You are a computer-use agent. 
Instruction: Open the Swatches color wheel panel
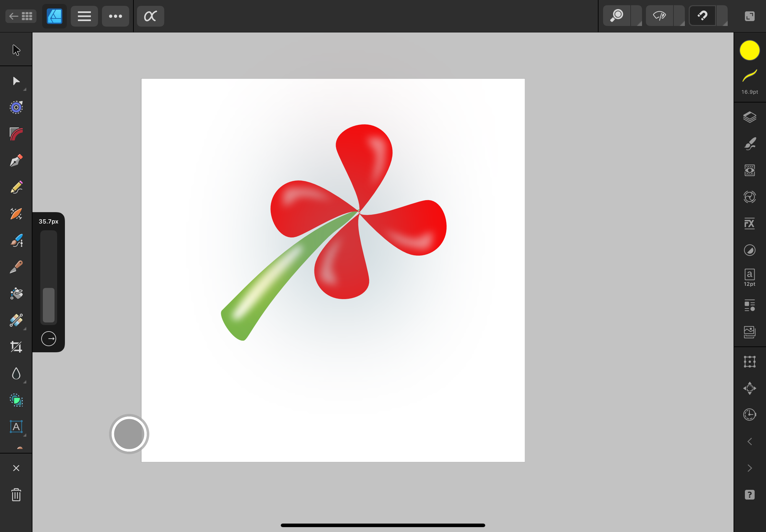click(750, 197)
